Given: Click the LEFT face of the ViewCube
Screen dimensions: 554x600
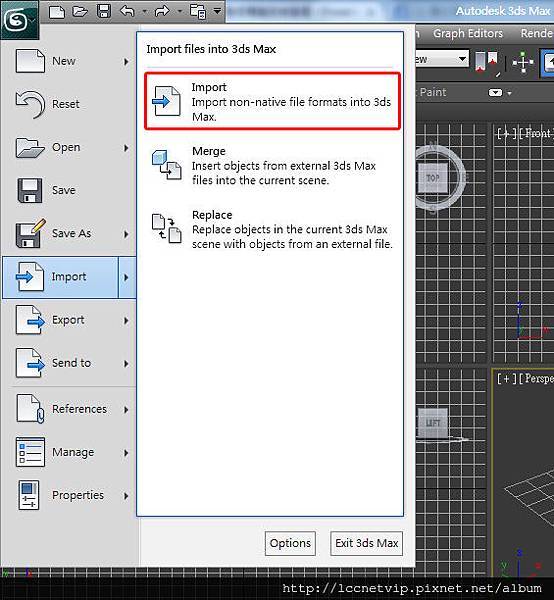Looking at the screenshot, I should pos(433,423).
